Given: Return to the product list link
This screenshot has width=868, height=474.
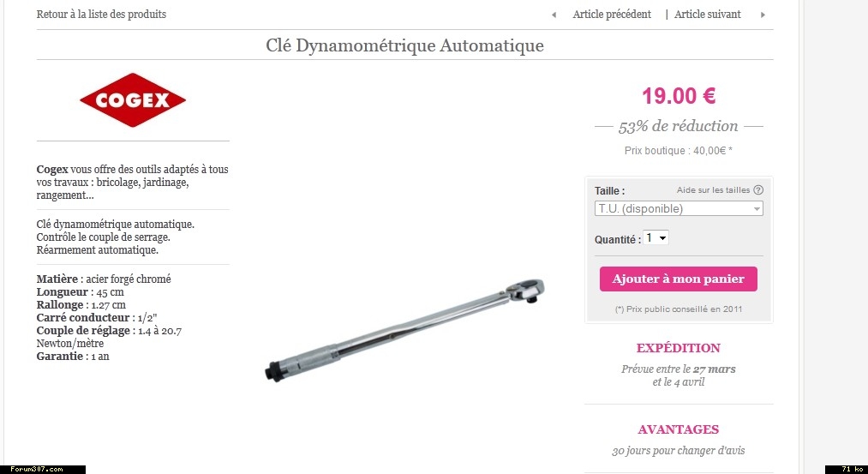Looking at the screenshot, I should point(101,15).
